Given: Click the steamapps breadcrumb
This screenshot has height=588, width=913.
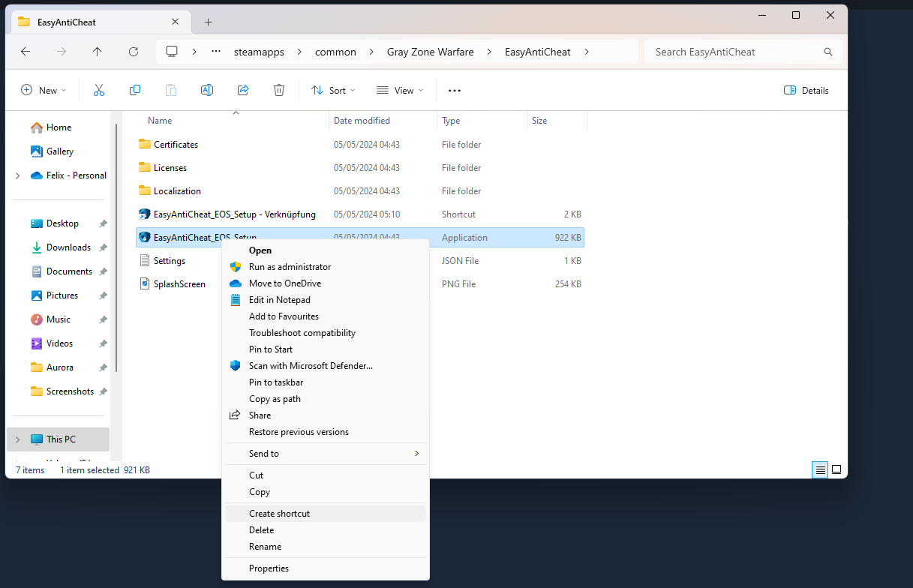Looking at the screenshot, I should (x=260, y=52).
